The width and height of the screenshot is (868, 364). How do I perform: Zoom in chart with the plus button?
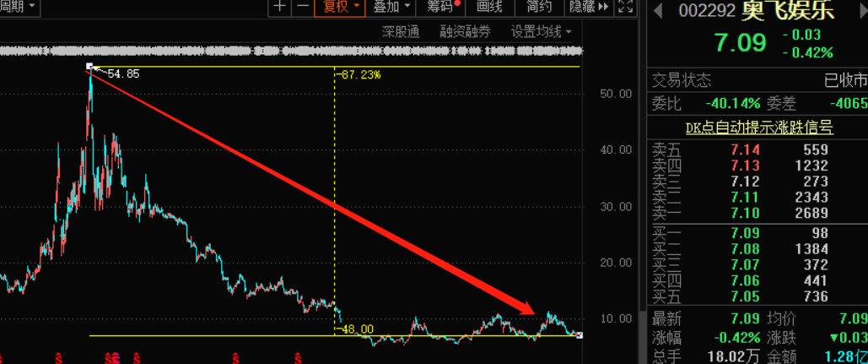tap(280, 7)
